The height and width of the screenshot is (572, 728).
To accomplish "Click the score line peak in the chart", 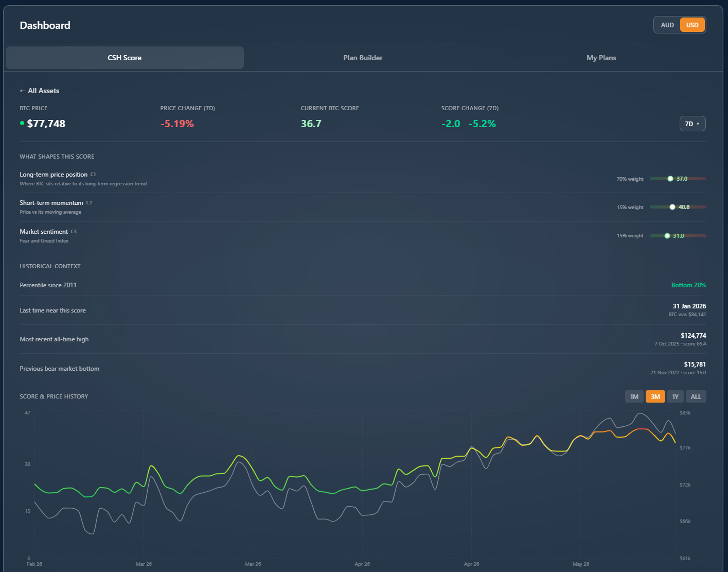I will coord(641,429).
